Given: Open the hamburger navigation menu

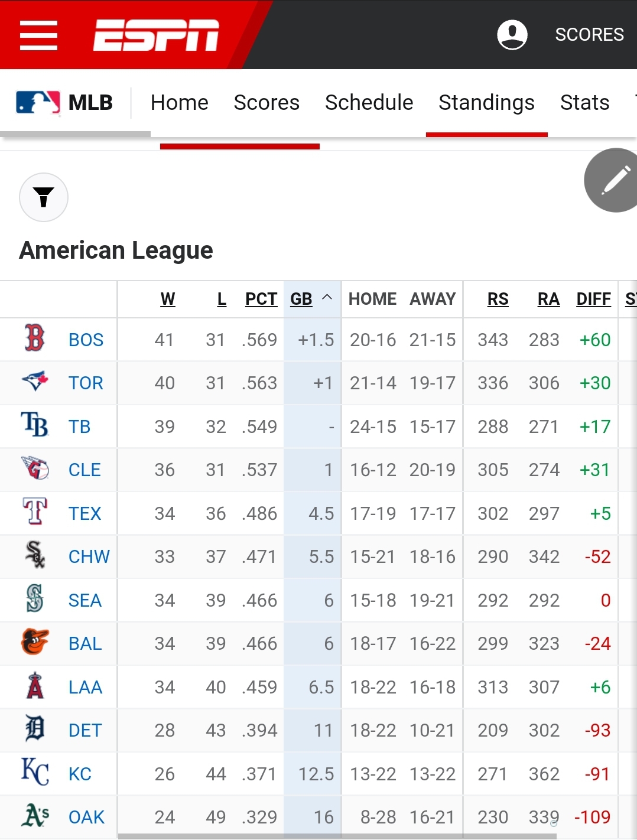Looking at the screenshot, I should point(38,35).
